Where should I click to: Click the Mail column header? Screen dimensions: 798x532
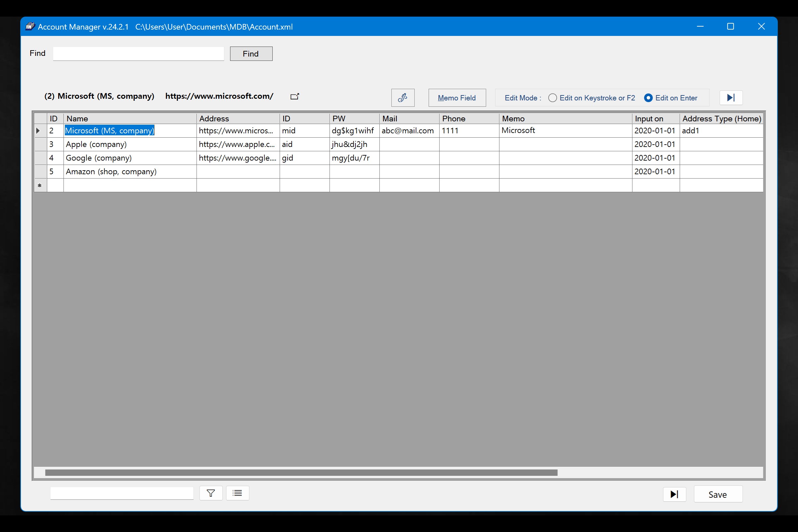click(410, 118)
